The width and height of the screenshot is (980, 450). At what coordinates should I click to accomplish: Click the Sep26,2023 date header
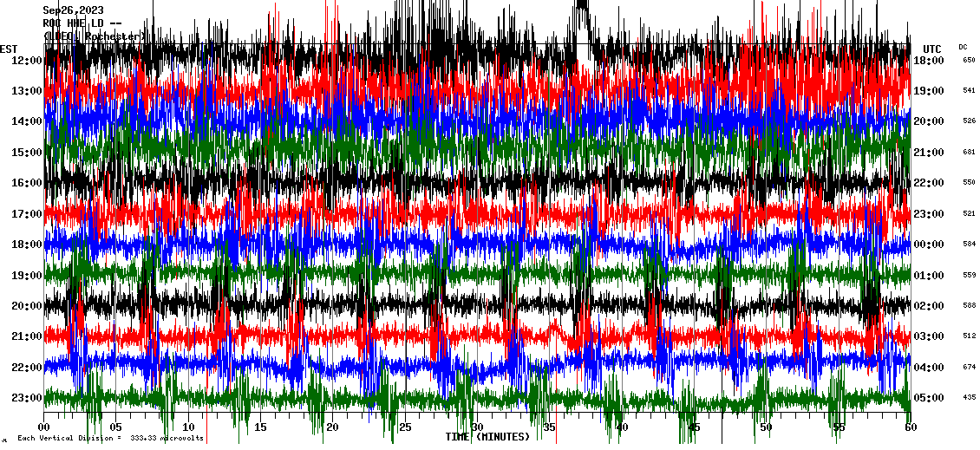click(72, 10)
